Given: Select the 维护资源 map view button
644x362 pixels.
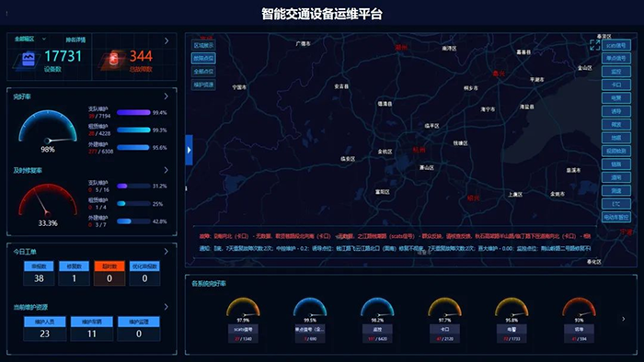Looking at the screenshot, I should pos(203,85).
